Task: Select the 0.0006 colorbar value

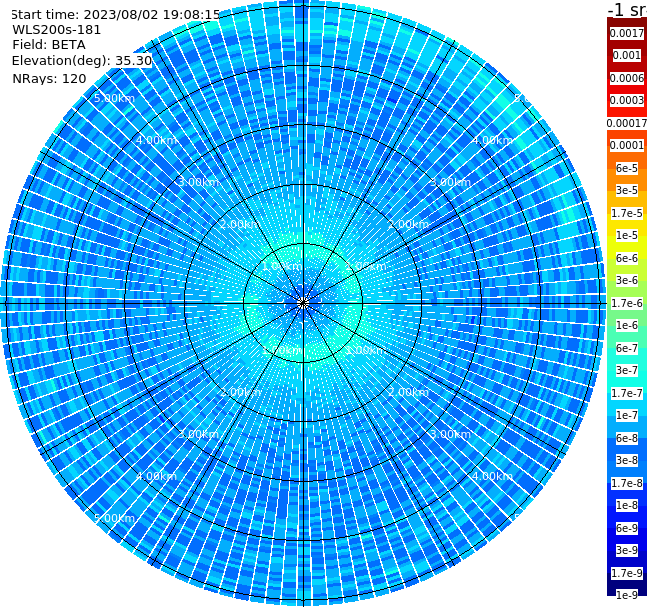Action: [x=627, y=78]
